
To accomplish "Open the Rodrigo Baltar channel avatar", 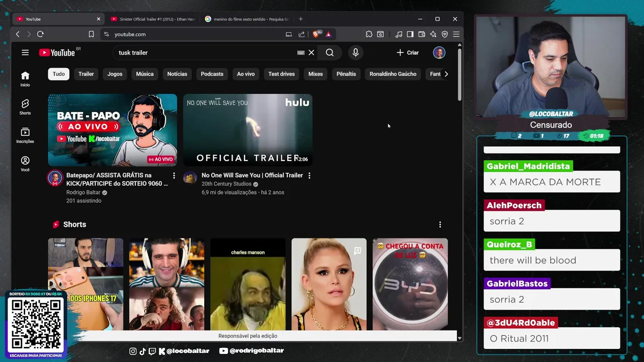I will tap(55, 178).
